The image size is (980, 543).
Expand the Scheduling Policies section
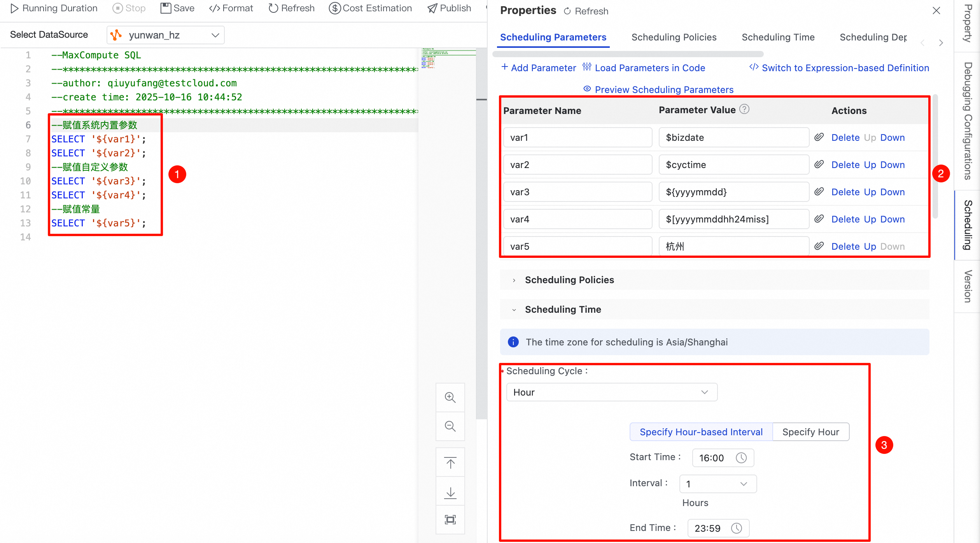569,280
